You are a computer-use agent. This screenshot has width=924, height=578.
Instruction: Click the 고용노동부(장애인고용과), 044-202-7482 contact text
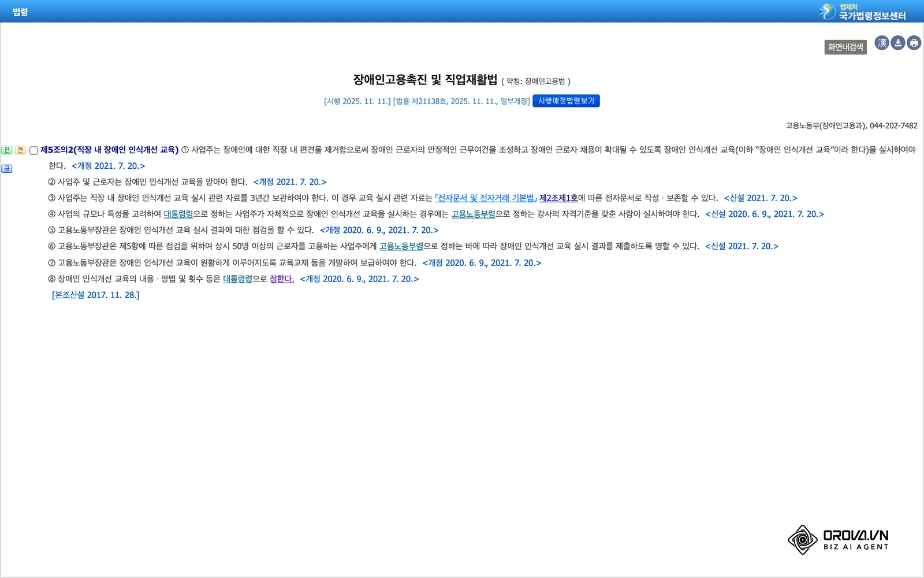tap(851, 126)
